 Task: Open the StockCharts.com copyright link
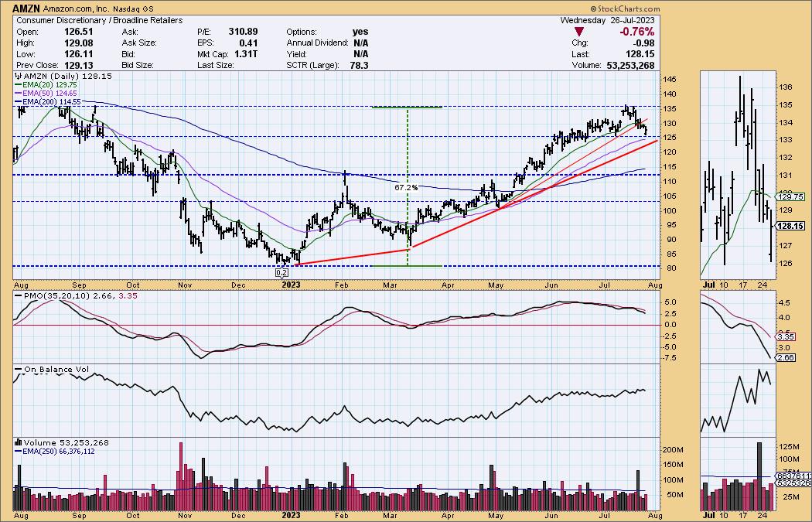tap(625, 9)
